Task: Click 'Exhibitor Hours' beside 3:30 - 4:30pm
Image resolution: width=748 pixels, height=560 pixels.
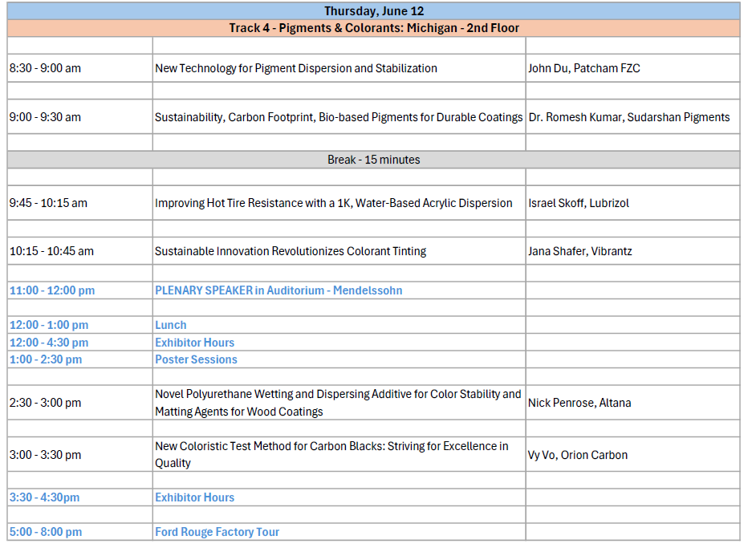Action: 195,497
